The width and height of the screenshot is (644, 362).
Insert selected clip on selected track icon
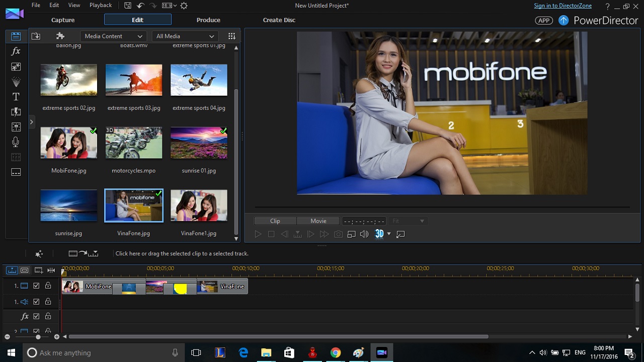click(84, 254)
